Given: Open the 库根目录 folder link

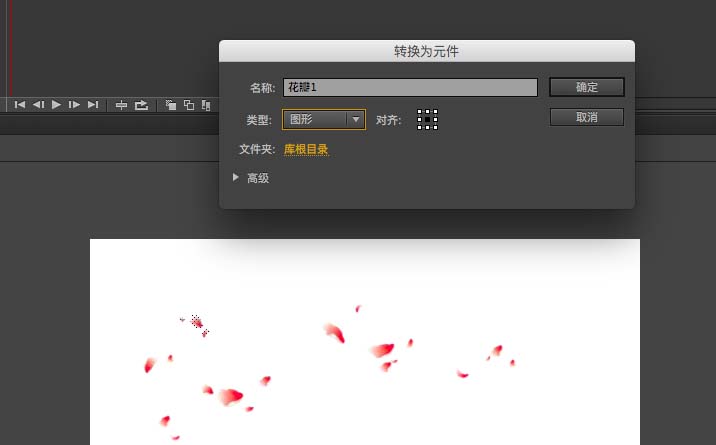Looking at the screenshot, I should click(306, 149).
